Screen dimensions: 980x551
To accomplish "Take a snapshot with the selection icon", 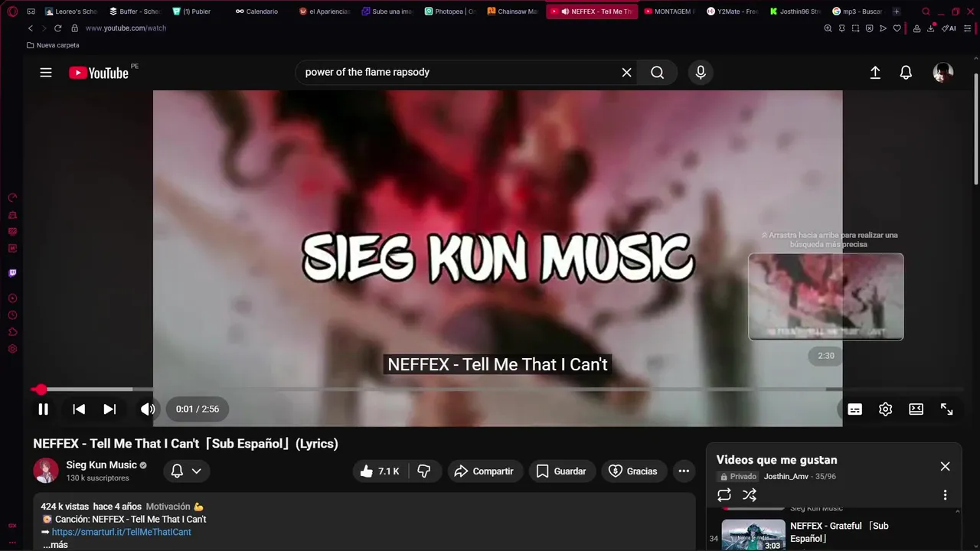I will tap(855, 28).
